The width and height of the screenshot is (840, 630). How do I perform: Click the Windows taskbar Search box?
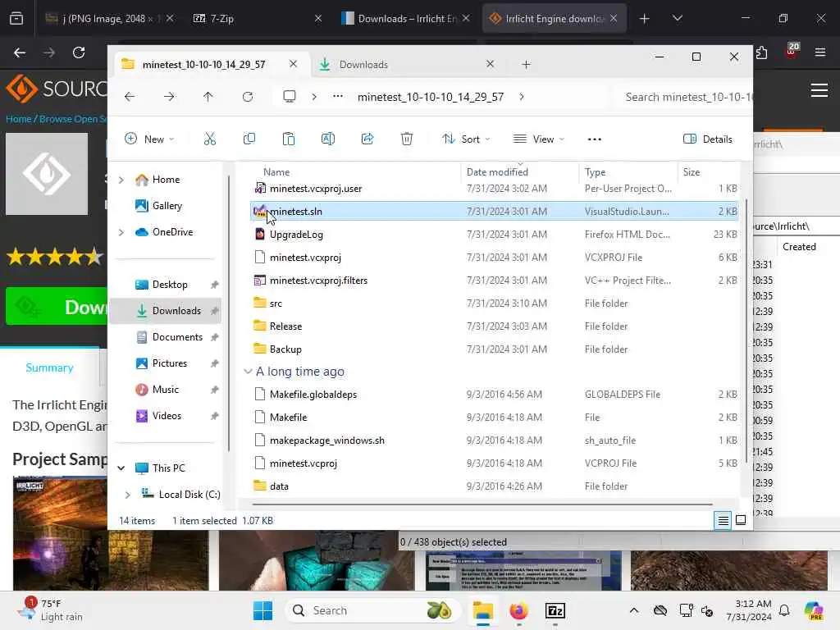[373, 610]
